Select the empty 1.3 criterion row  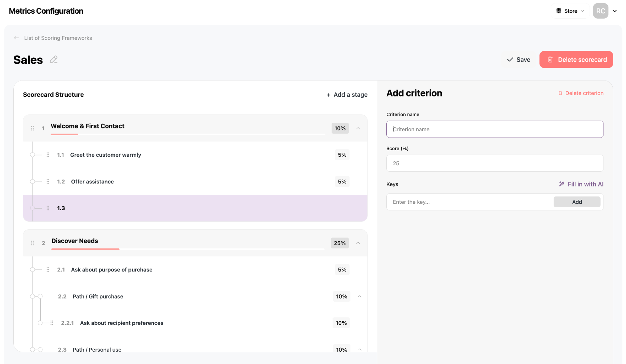pos(195,208)
